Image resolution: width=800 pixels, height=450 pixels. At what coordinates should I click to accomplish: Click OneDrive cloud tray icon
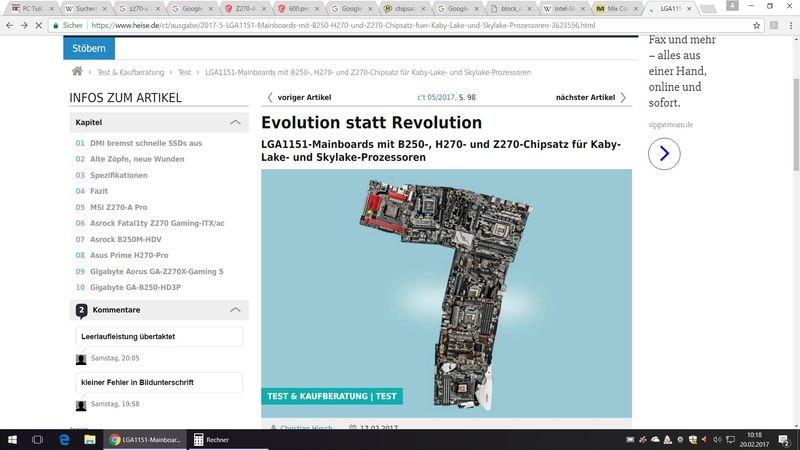click(x=655, y=439)
